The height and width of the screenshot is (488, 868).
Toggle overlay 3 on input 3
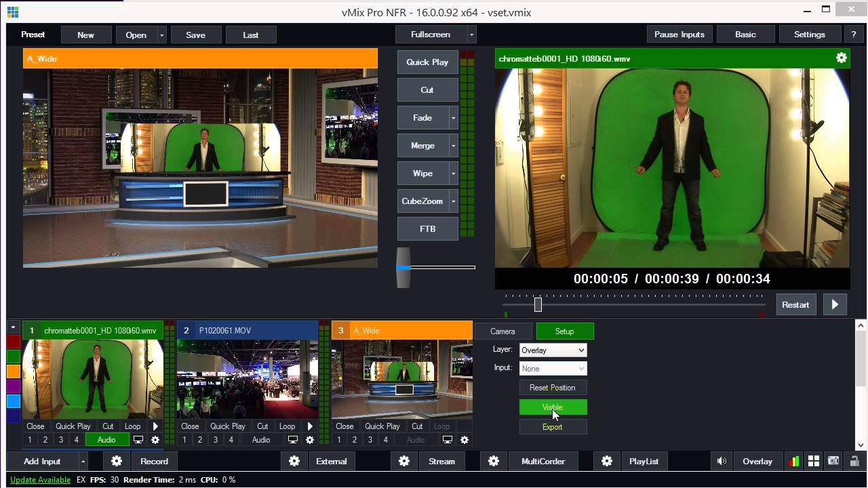point(370,440)
